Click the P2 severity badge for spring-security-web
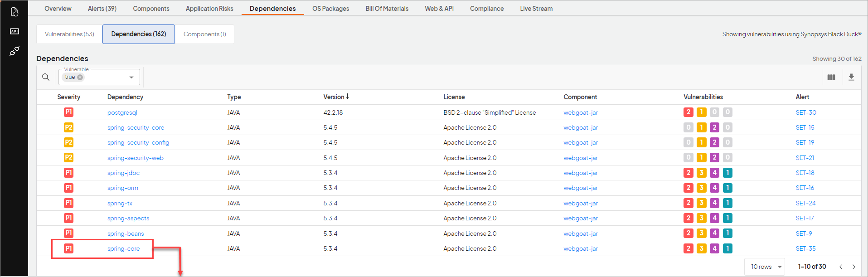The image size is (868, 277). pos(68,157)
